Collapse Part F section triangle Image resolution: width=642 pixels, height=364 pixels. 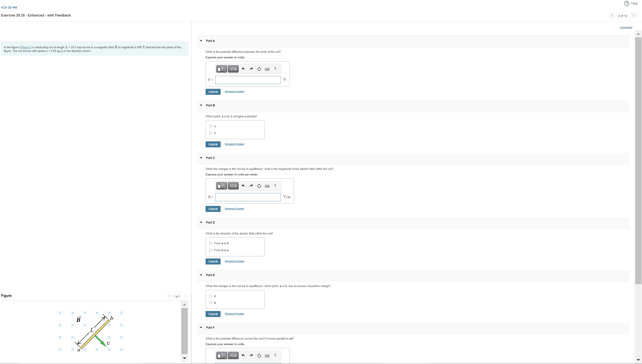pyautogui.click(x=201, y=328)
